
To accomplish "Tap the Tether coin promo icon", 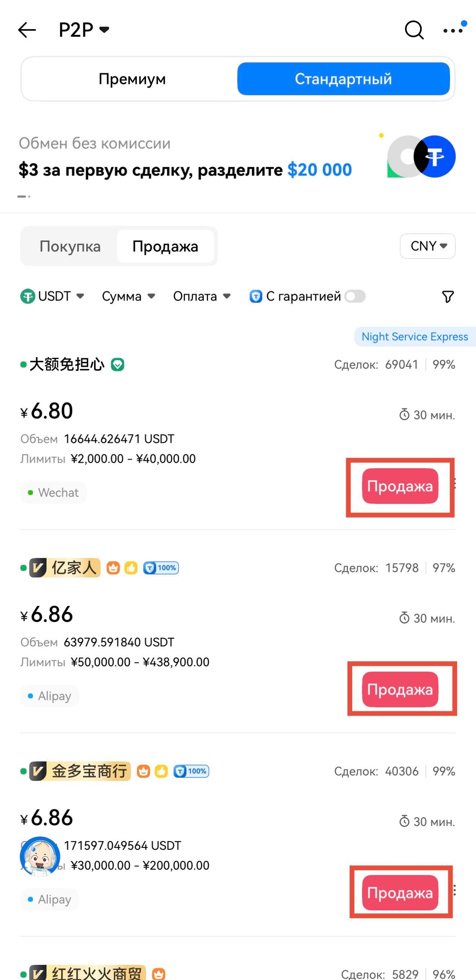I will click(x=435, y=156).
